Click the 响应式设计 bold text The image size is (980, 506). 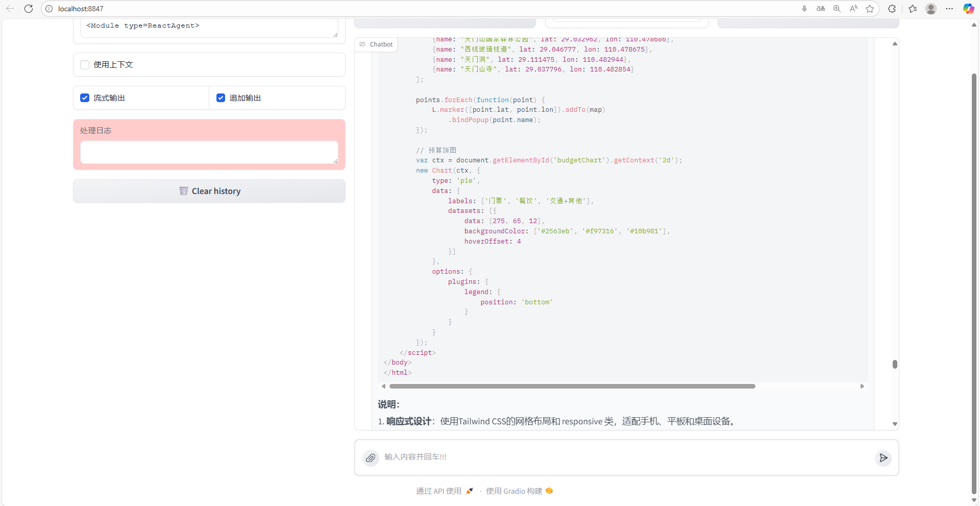(409, 421)
